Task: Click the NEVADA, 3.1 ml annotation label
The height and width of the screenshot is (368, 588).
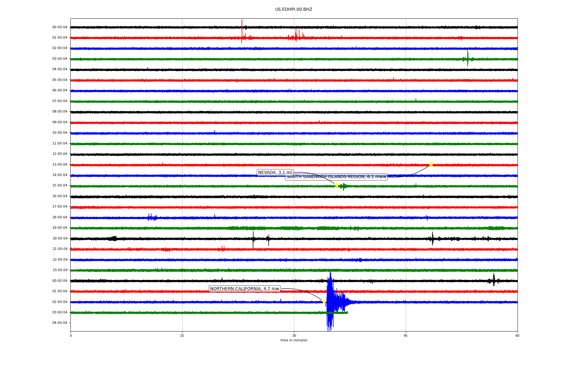Action: 275,173
